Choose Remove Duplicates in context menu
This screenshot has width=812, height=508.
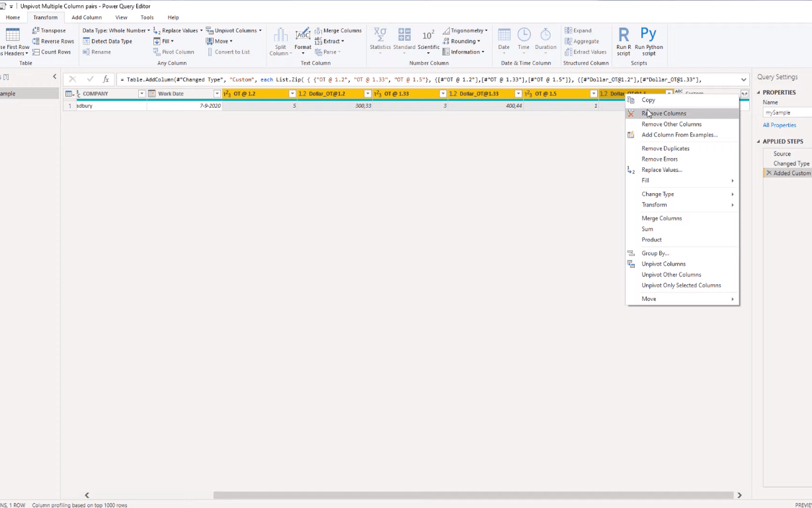pyautogui.click(x=682, y=149)
